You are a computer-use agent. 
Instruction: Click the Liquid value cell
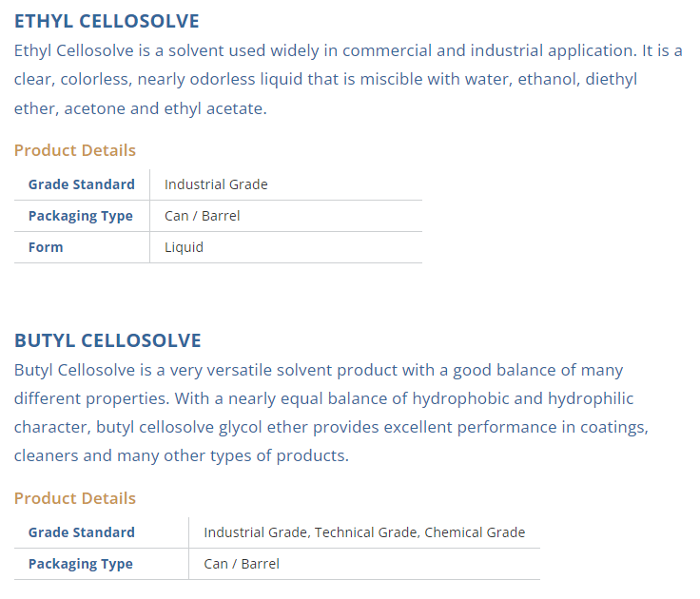(x=184, y=247)
